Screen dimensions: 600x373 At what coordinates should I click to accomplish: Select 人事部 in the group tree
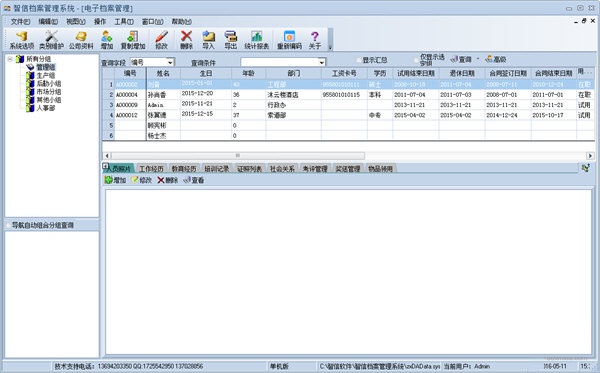(x=46, y=108)
